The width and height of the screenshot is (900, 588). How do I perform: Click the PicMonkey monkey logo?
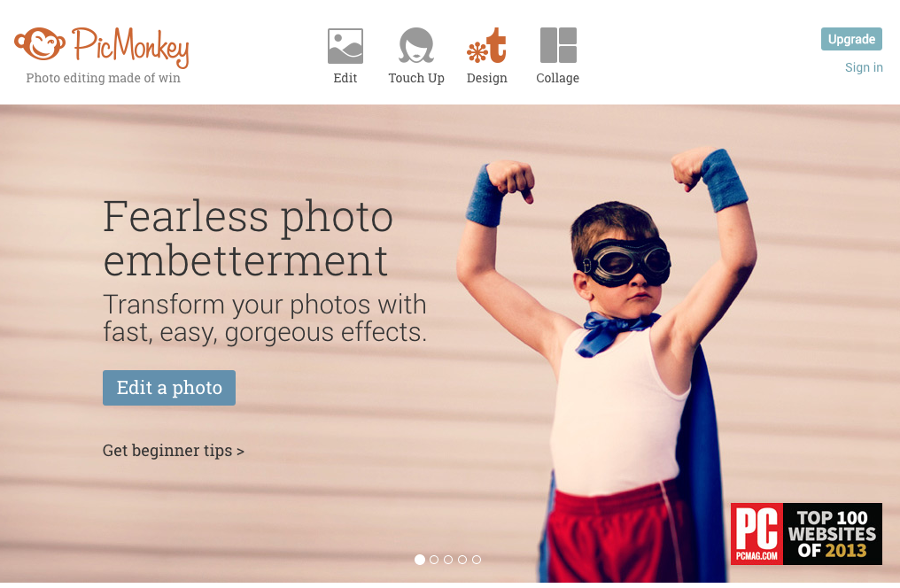click(40, 43)
